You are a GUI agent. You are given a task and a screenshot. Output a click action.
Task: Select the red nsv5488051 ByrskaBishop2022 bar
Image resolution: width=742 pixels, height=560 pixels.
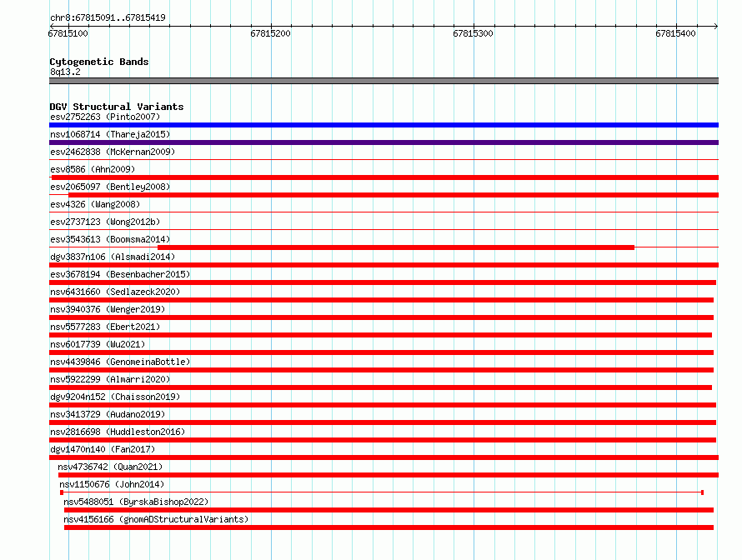[389, 510]
